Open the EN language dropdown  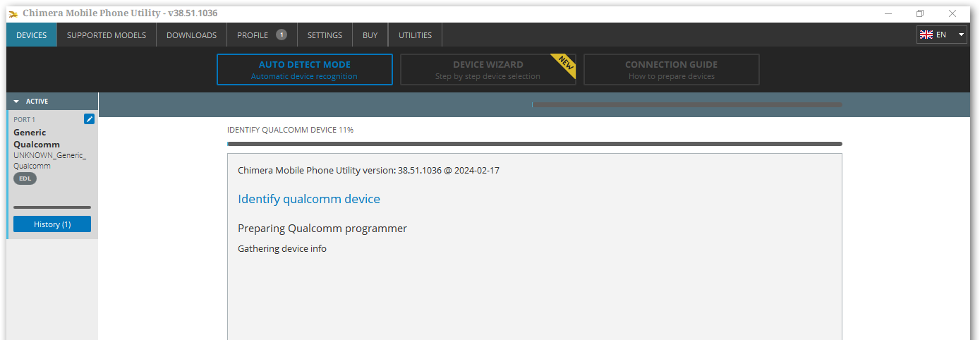pos(942,35)
